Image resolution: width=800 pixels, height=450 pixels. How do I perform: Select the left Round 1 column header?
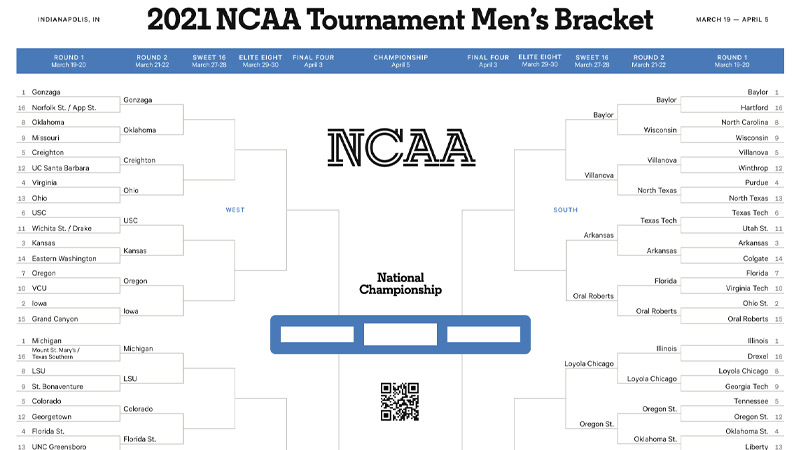pyautogui.click(x=68, y=61)
